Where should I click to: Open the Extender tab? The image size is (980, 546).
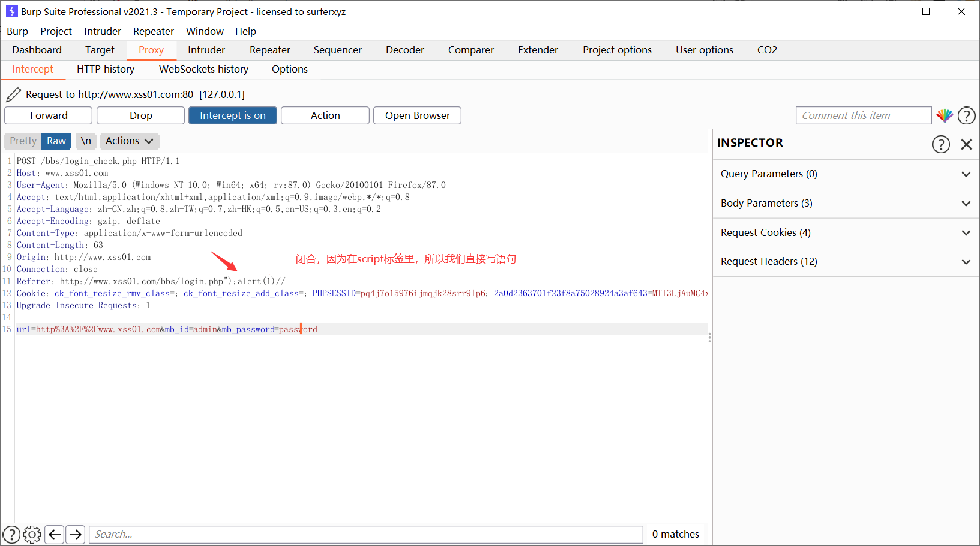point(538,50)
